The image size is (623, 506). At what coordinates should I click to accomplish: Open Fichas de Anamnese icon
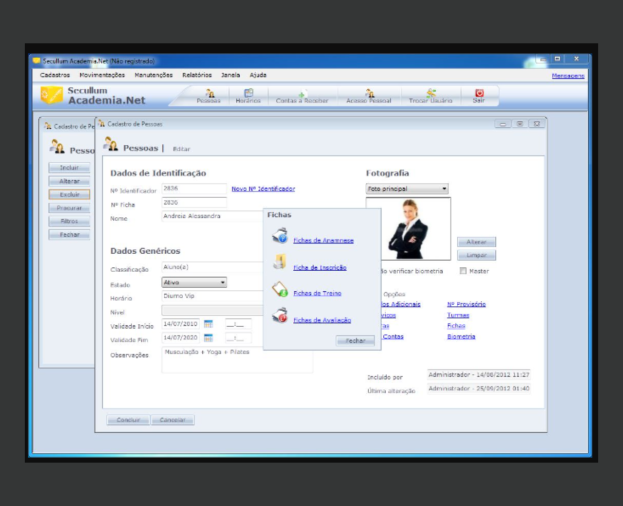click(280, 236)
